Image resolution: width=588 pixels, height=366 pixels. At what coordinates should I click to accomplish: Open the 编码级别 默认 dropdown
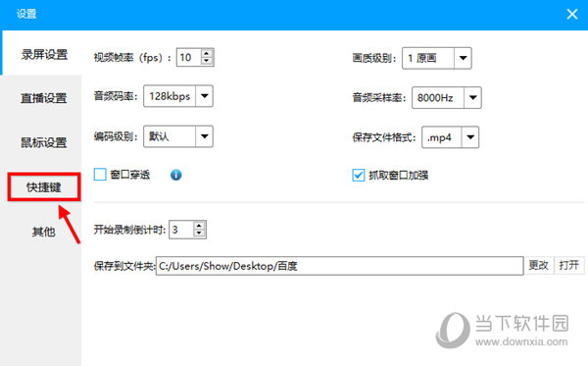pyautogui.click(x=178, y=136)
